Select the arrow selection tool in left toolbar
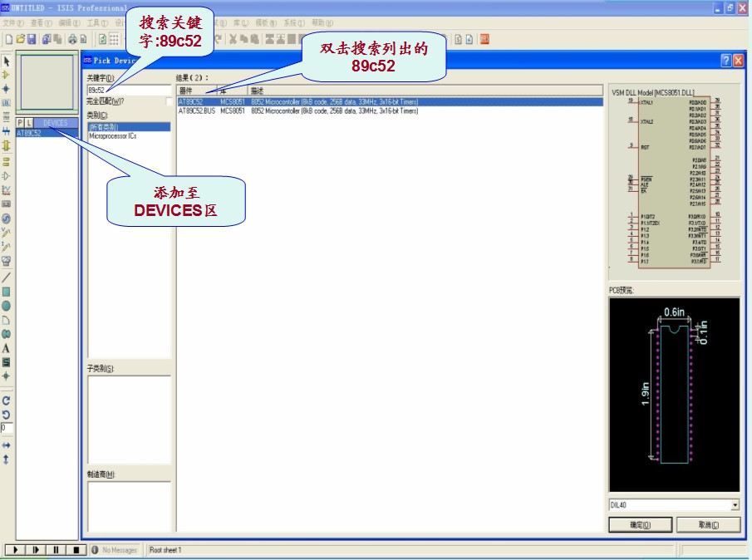Viewport: 752px width, 560px height. (7, 61)
